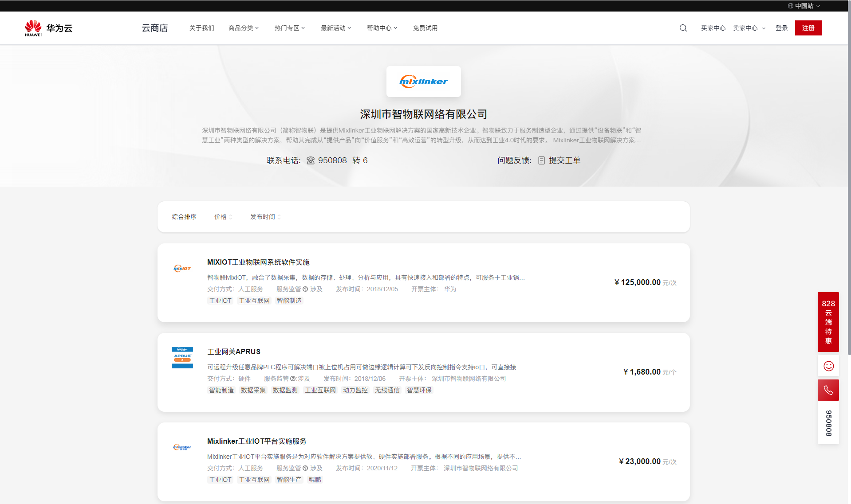Go to 云商店 home
Screen dimensions: 851x504
[x=155, y=28]
